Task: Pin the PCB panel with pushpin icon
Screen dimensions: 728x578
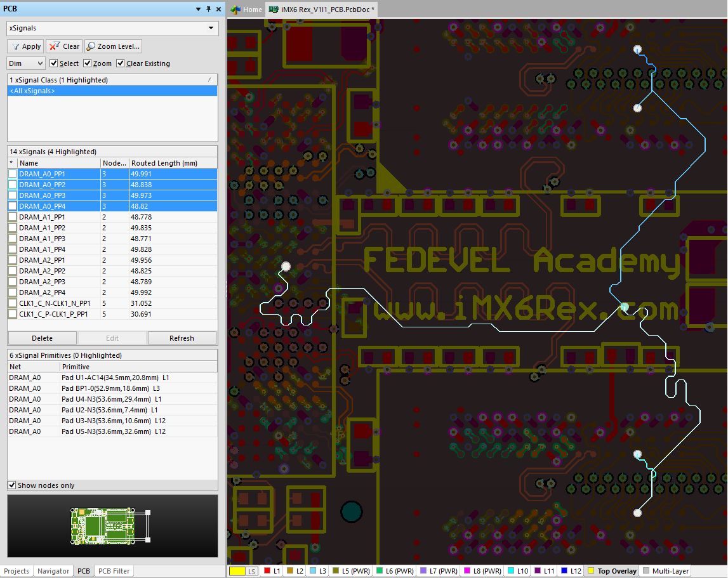Action: tap(208, 9)
